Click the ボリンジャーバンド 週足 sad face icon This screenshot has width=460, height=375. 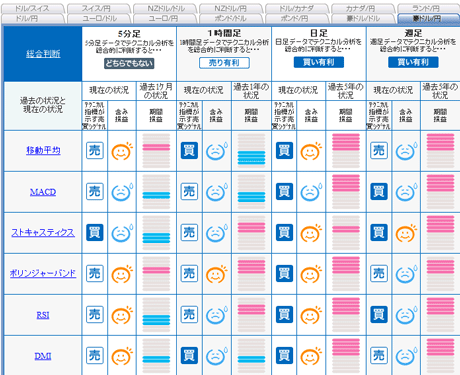click(x=406, y=274)
